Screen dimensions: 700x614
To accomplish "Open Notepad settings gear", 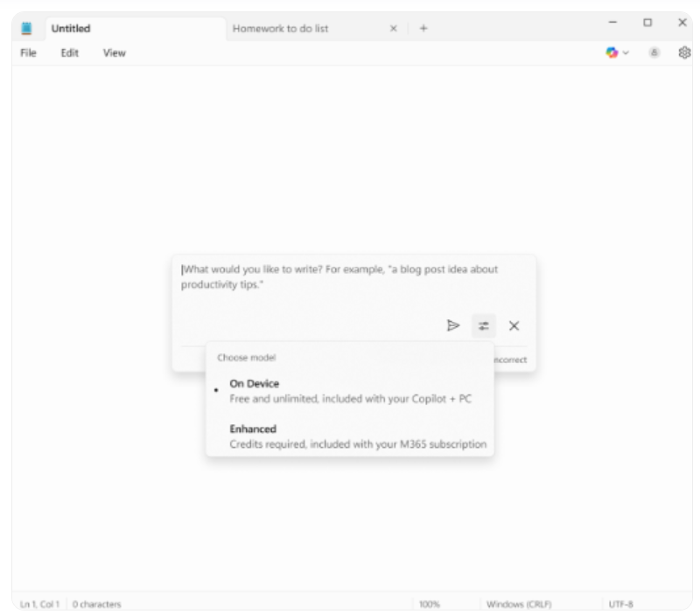I will [684, 52].
